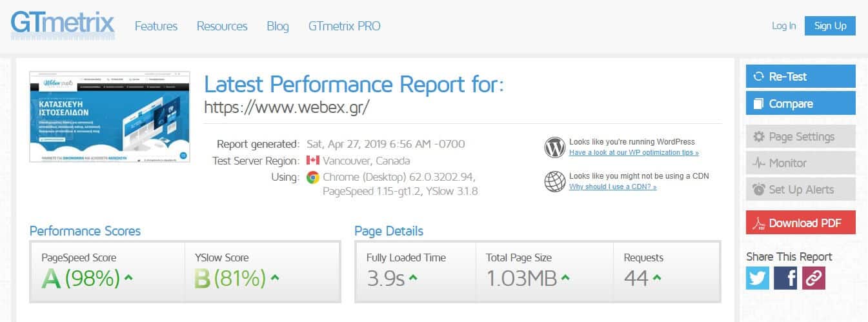
Task: Click the 'Sat, Apr 27, 2019 6:56 AM -0700' text
Action: click(385, 144)
